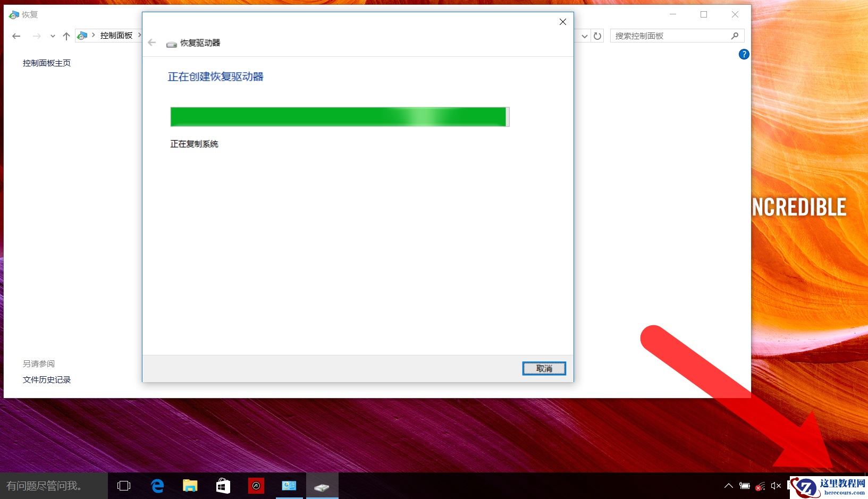The height and width of the screenshot is (499, 868).
Task: Open the address bar history dropdown
Action: [585, 36]
